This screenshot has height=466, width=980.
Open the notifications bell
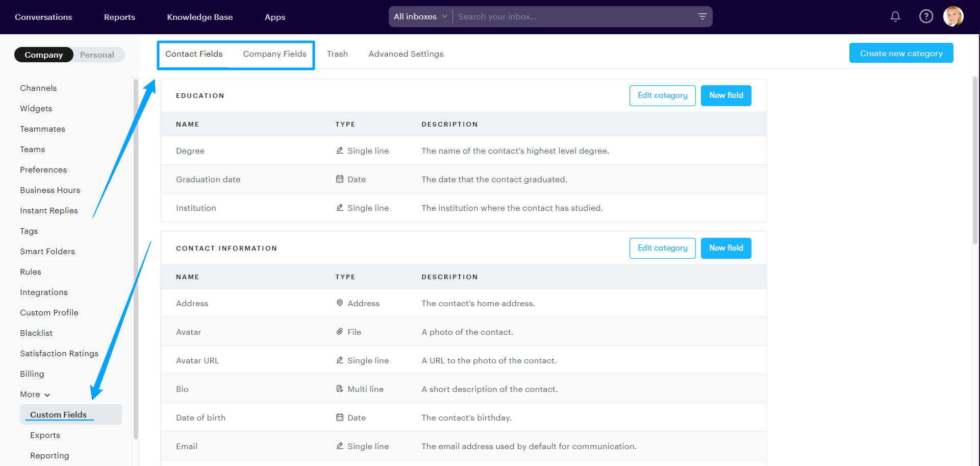click(x=895, y=17)
